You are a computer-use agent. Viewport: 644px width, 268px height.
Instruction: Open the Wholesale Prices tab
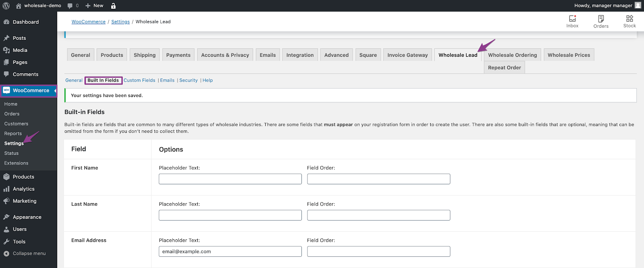(x=569, y=55)
